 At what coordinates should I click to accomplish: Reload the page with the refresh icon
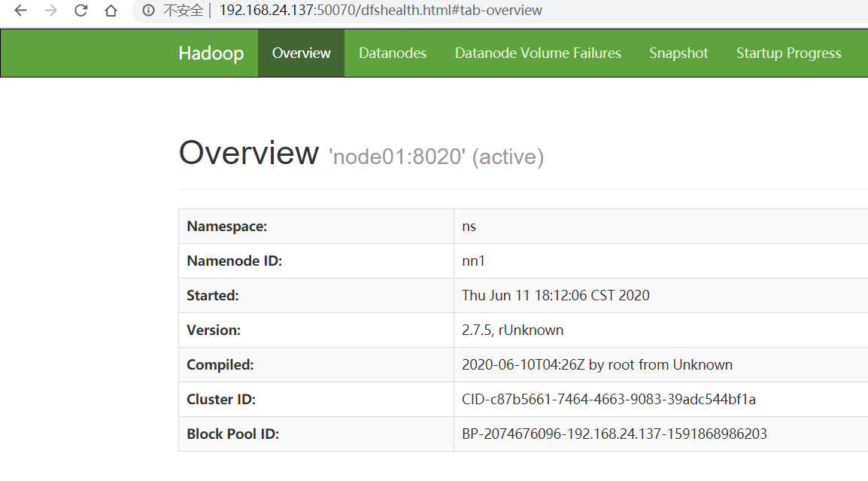tap(80, 11)
